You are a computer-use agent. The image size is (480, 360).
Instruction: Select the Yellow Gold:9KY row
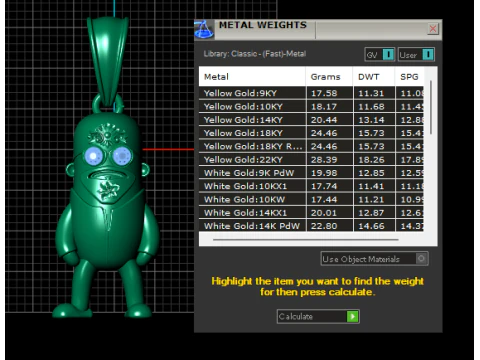[311, 93]
